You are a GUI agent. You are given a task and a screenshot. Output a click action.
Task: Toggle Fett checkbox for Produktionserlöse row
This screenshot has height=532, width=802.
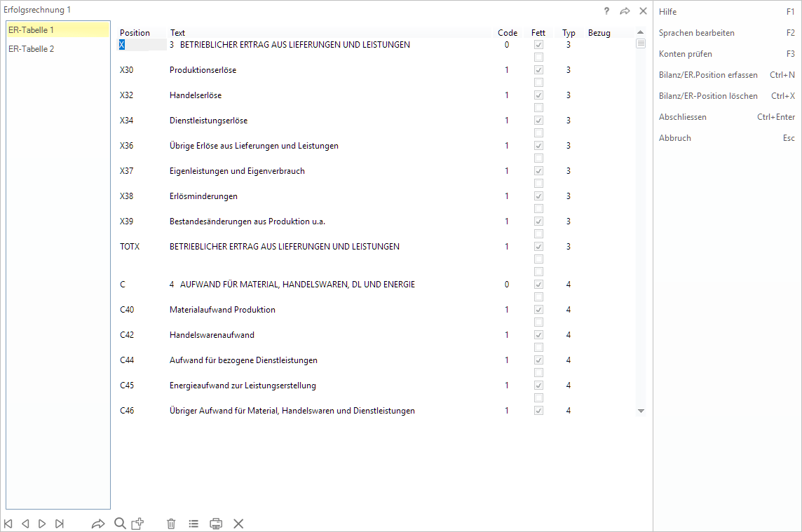(x=538, y=70)
